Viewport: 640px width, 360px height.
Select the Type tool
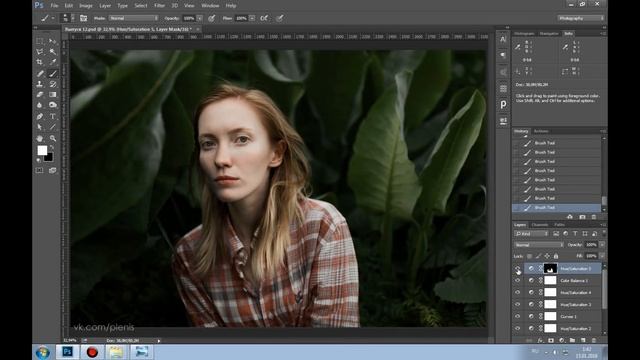click(x=53, y=116)
